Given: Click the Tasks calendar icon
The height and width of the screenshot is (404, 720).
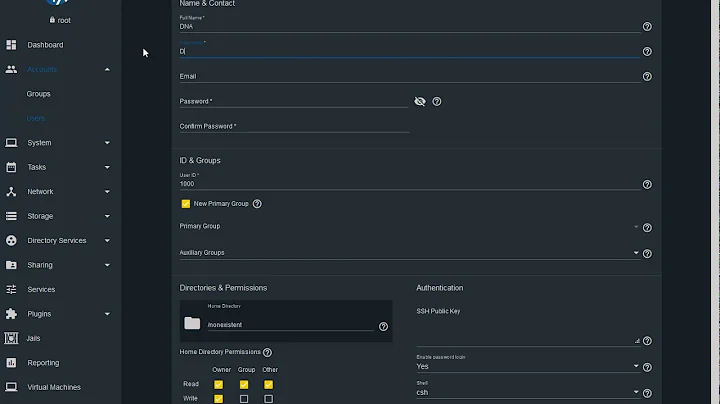Looking at the screenshot, I should [x=11, y=167].
